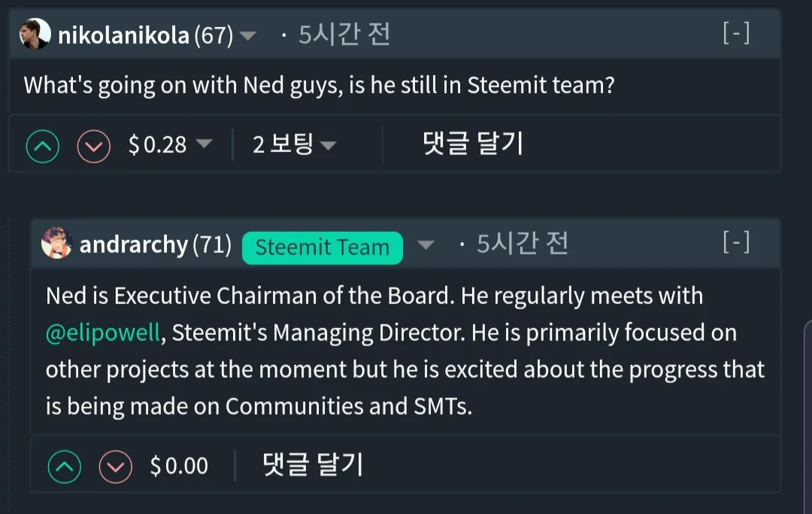Viewport: 812px width, 514px height.
Task: Open the @elipowell profile link
Action: (103, 333)
